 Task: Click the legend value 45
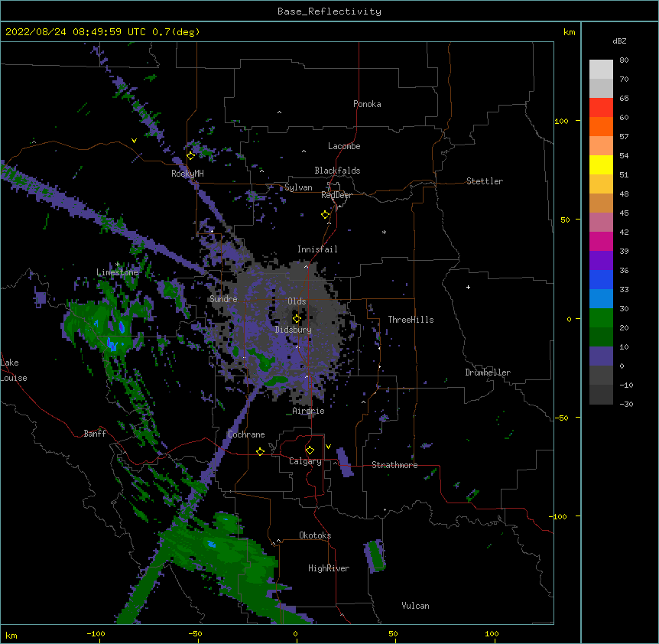pyautogui.click(x=624, y=213)
